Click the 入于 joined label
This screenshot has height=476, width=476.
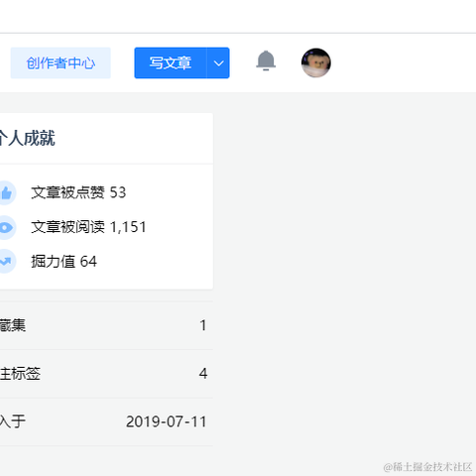coord(13,421)
